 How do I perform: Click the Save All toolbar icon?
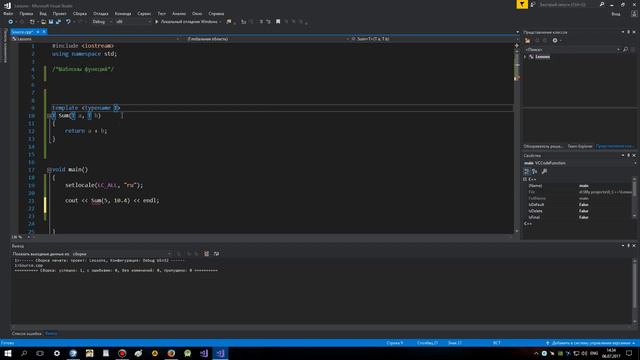58,22
